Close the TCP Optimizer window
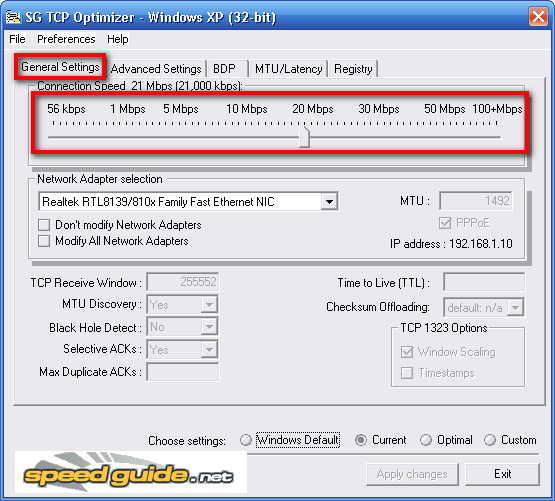Image resolution: width=555 pixels, height=501 pixels. [x=538, y=17]
